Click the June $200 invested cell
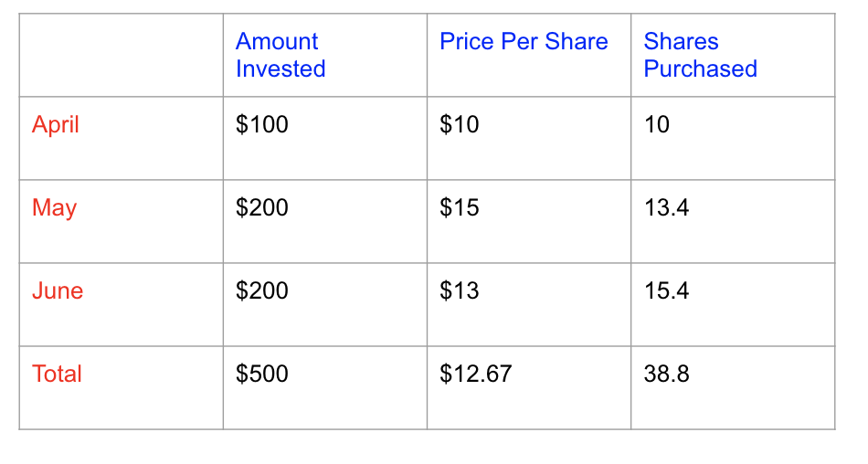The width and height of the screenshot is (868, 464). [x=262, y=291]
